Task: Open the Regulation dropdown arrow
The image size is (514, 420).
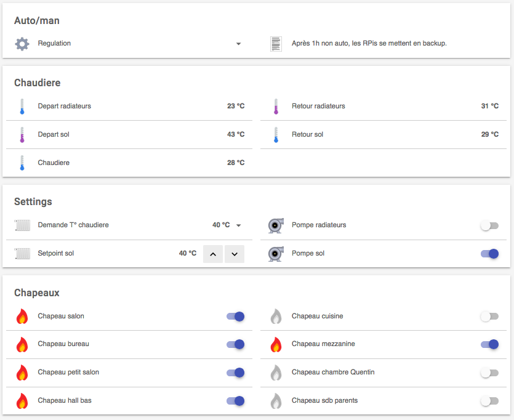Action: click(x=239, y=44)
